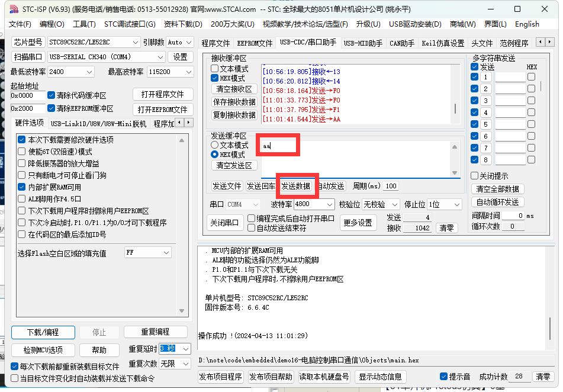Click the 间隔时间 ms input field
Screen dimensions: 563x392
512,216
